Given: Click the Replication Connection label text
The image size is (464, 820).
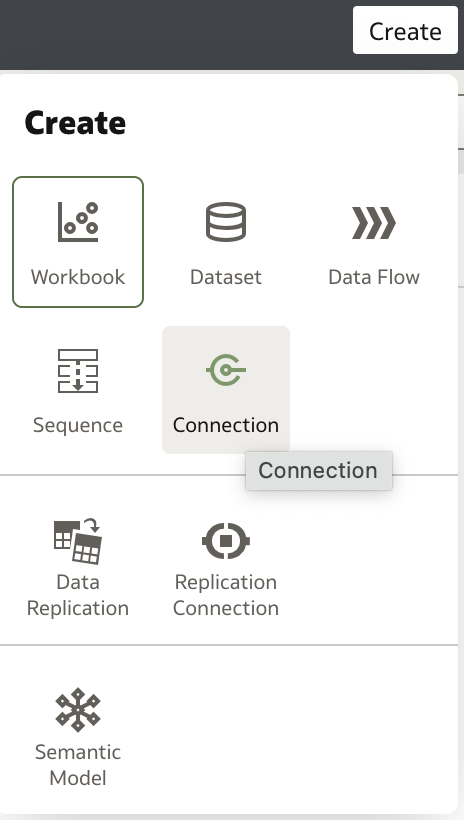Looking at the screenshot, I should pos(225,595).
